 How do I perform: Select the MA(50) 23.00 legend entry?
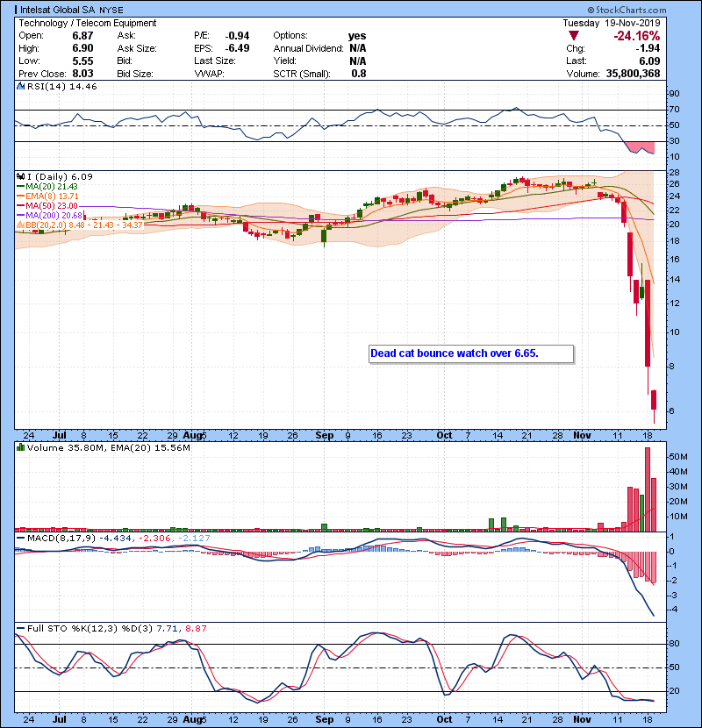pyautogui.click(x=47, y=205)
